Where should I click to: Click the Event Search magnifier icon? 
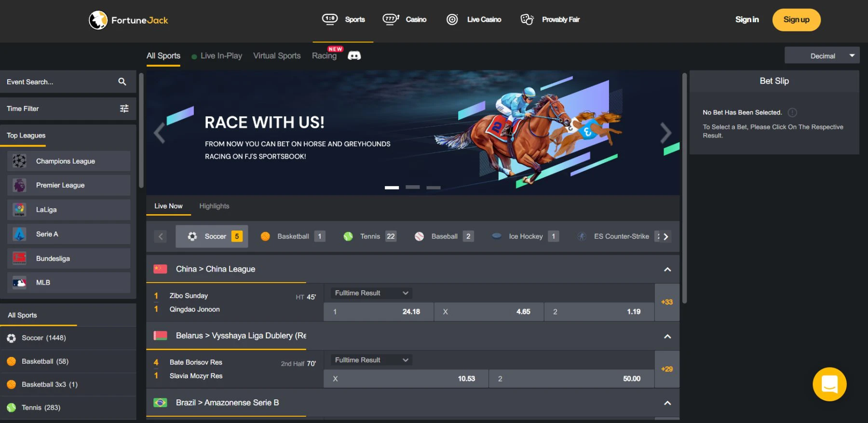pos(122,82)
